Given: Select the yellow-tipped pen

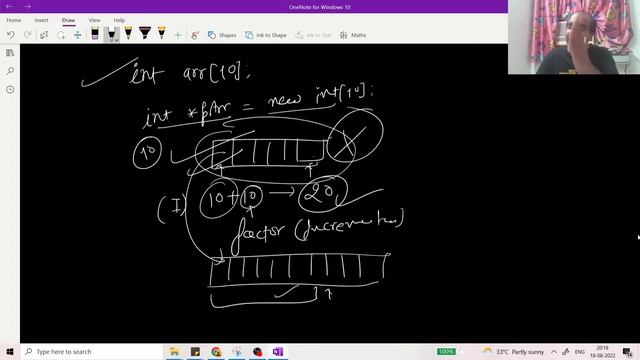Looking at the screenshot, I should point(128,33).
